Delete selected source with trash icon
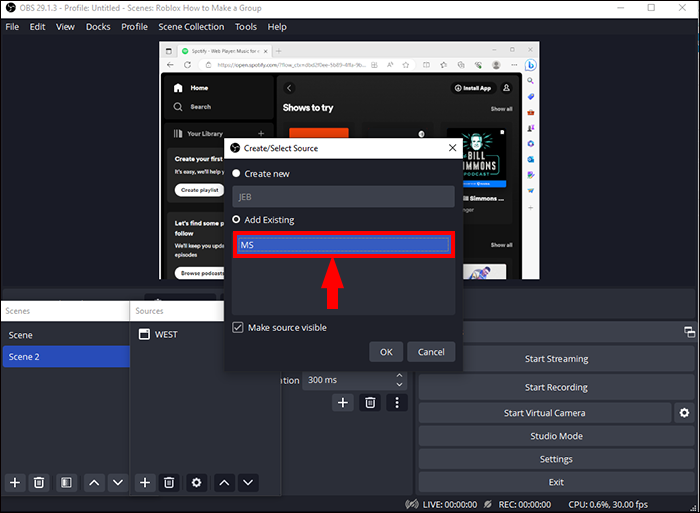This screenshot has height=513, width=700. (169, 483)
